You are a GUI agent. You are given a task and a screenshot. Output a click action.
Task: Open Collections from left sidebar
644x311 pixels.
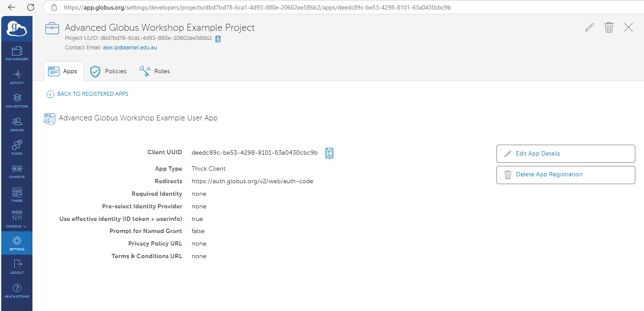(x=17, y=100)
